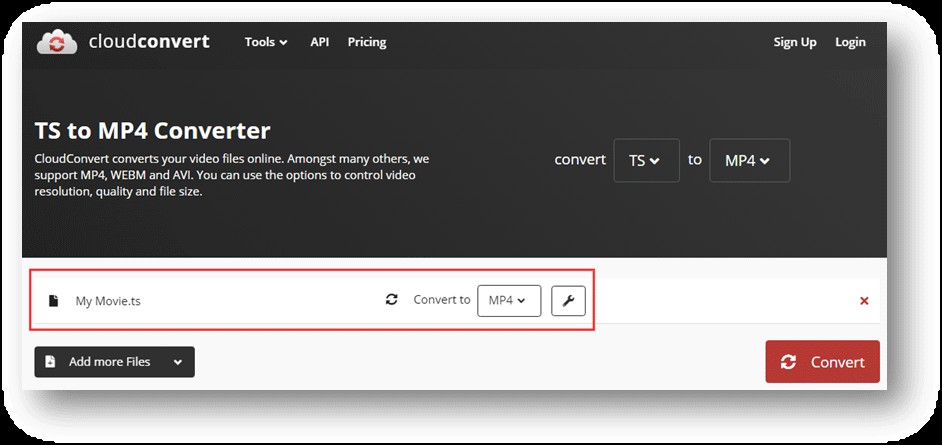942x445 pixels.
Task: Click the cloudconvert brand name text
Action: [x=149, y=41]
